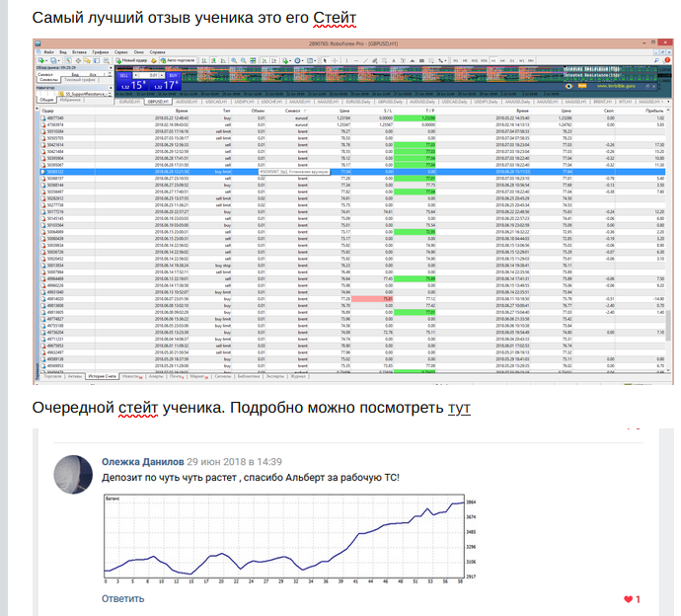Switch chart to candlesticks icon

tap(214, 61)
